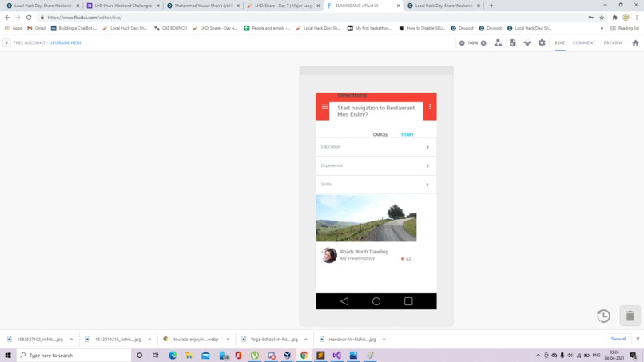
Task: Open Chrome extensions puzzle icon
Action: pos(615,18)
